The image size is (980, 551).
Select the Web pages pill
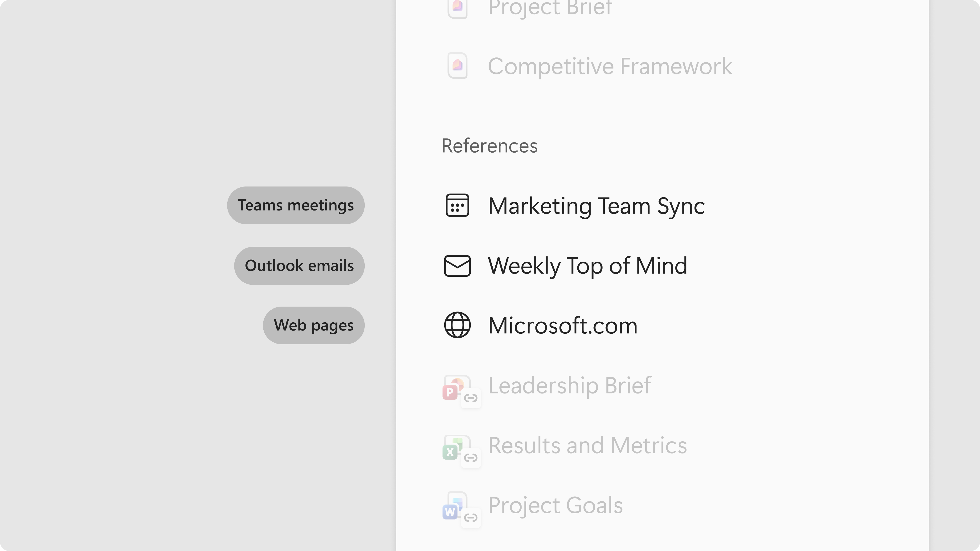coord(314,325)
